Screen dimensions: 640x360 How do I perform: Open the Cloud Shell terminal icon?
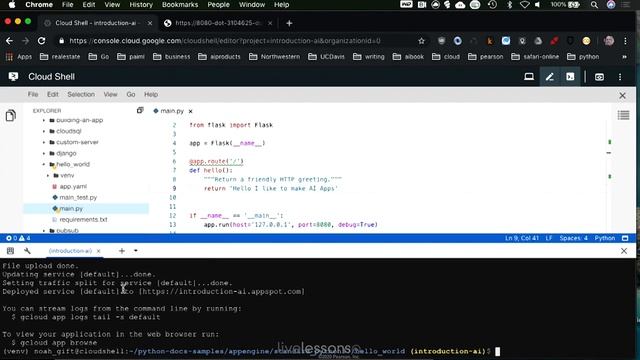570,77
